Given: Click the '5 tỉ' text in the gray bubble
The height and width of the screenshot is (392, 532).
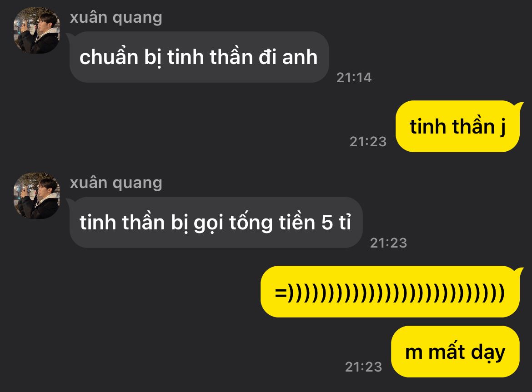Looking at the screenshot, I should point(336,222).
